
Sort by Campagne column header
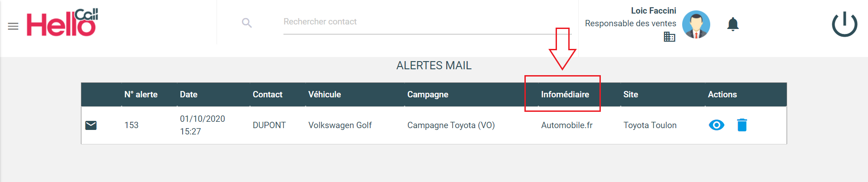click(428, 95)
